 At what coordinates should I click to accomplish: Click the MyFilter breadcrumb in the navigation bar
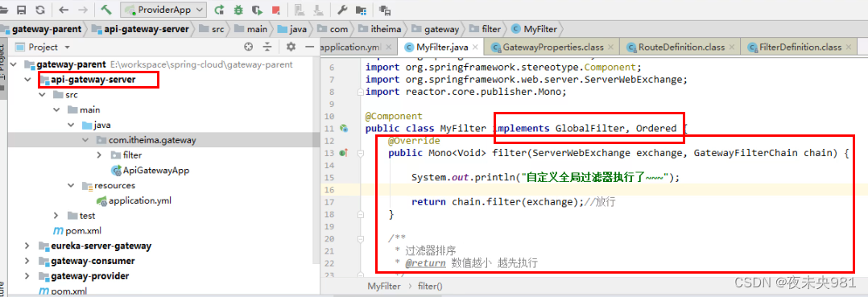point(535,29)
